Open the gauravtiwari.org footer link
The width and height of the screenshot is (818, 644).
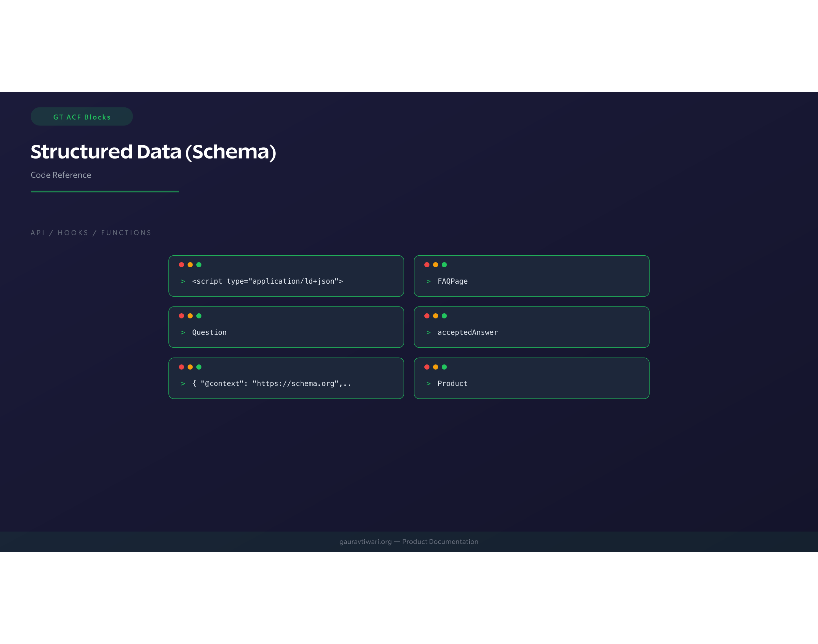pyautogui.click(x=365, y=541)
